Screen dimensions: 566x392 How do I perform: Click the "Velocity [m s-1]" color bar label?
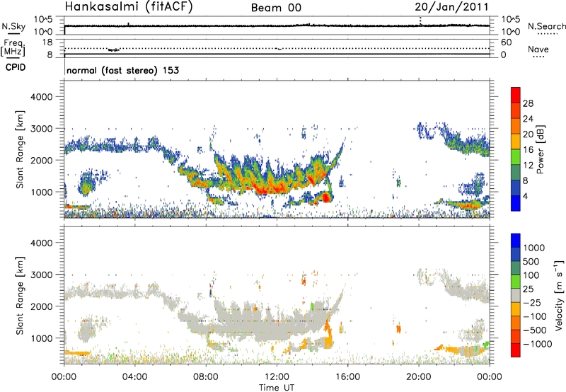tap(559, 295)
